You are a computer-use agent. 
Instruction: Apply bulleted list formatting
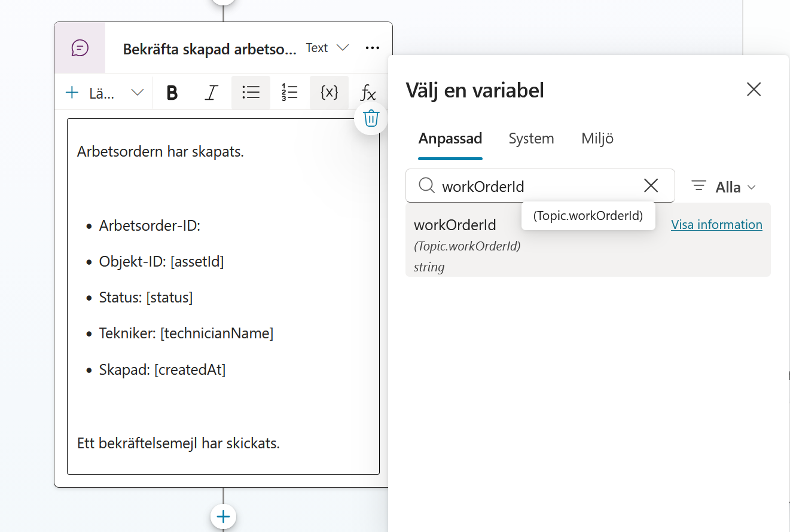click(251, 93)
